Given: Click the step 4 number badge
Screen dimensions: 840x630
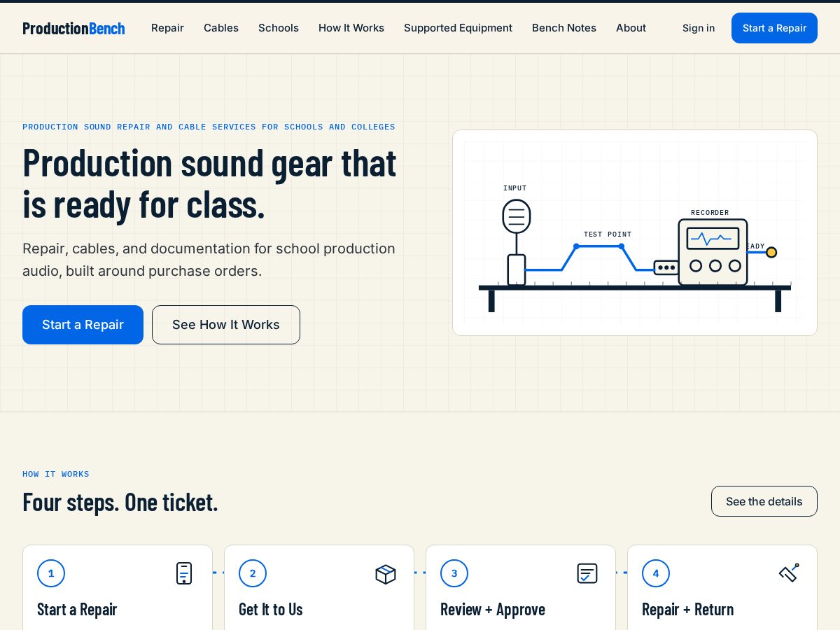Looking at the screenshot, I should point(656,573).
